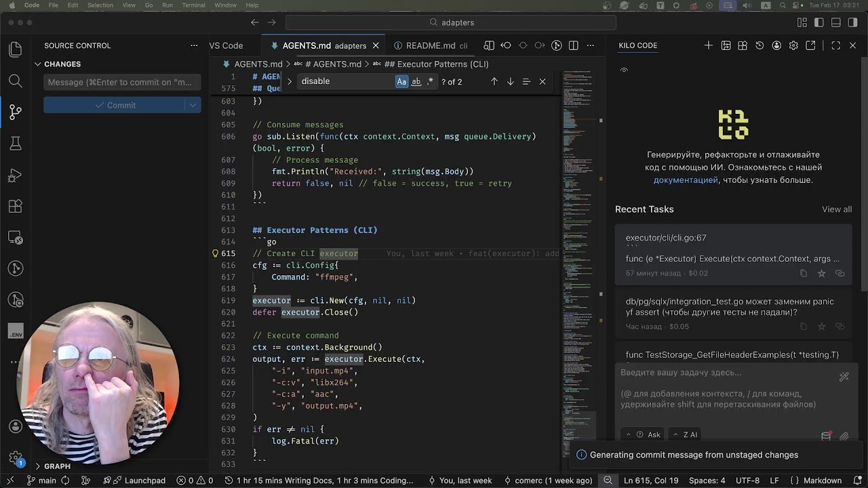
Task: Focus the find input containing disable
Action: (x=346, y=81)
